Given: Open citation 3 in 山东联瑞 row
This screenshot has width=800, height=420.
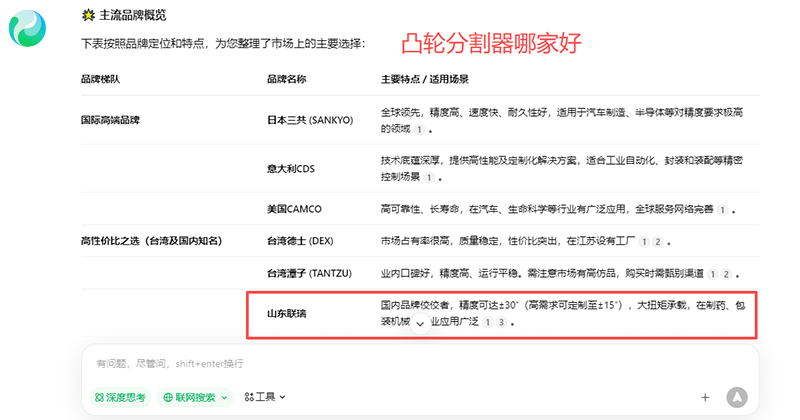Looking at the screenshot, I should tap(501, 323).
